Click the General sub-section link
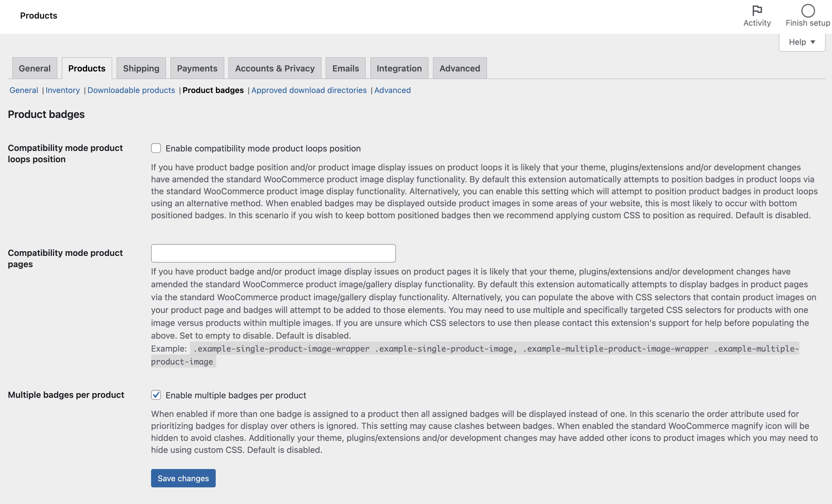Image resolution: width=832 pixels, height=504 pixels. pyautogui.click(x=24, y=90)
